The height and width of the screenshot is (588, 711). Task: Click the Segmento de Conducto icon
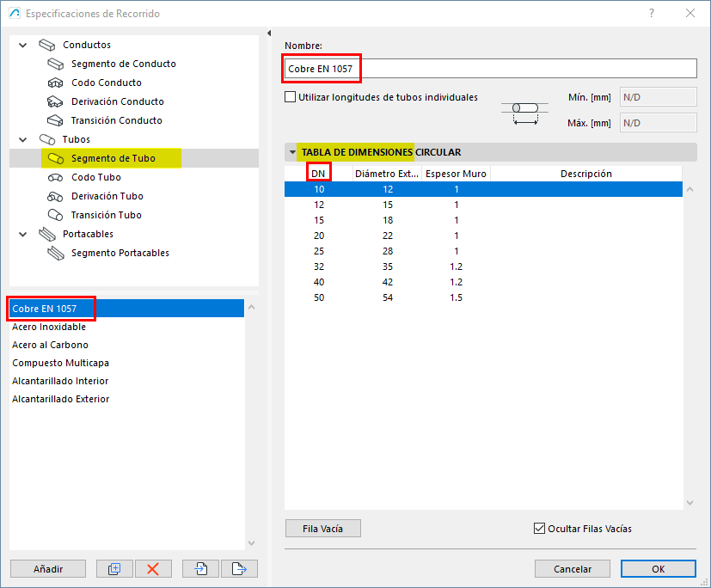click(x=55, y=64)
